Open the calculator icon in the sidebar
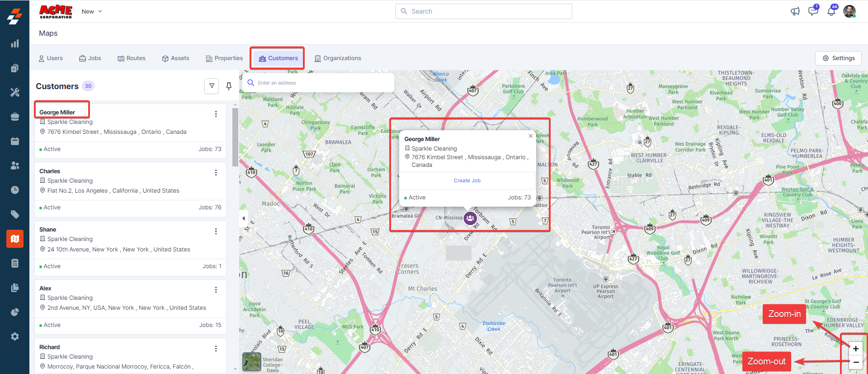 click(x=15, y=263)
